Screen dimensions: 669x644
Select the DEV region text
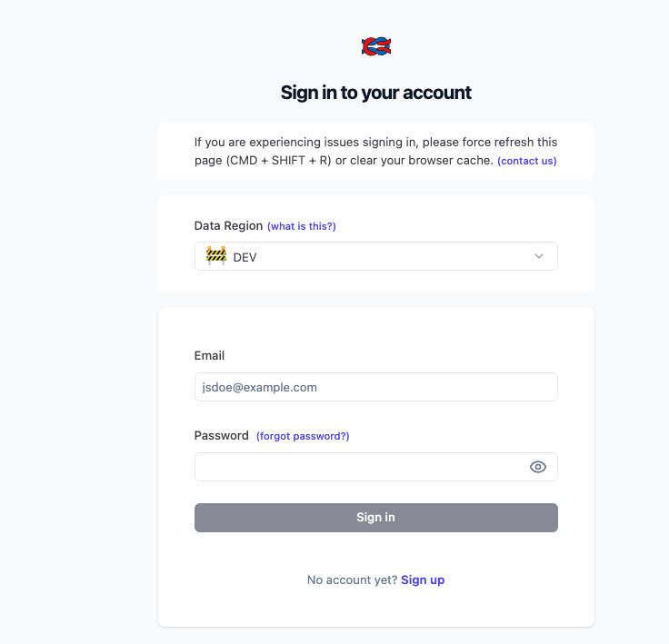click(245, 257)
